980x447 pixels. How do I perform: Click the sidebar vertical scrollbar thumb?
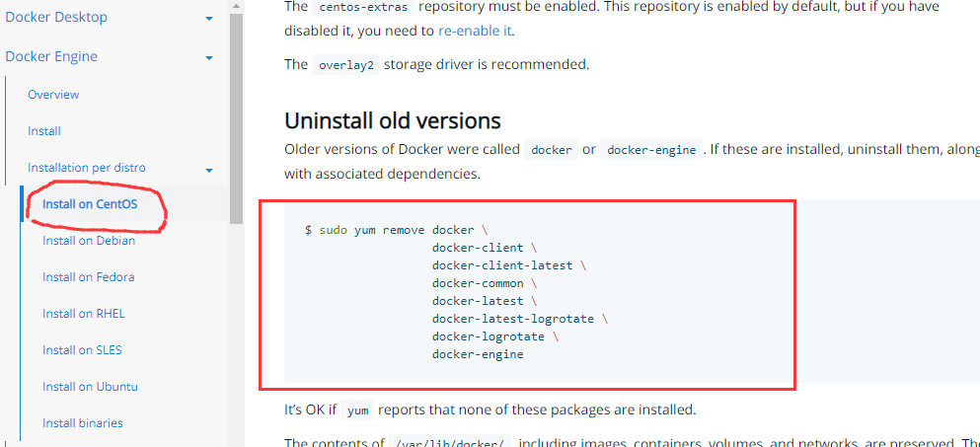tap(236, 118)
